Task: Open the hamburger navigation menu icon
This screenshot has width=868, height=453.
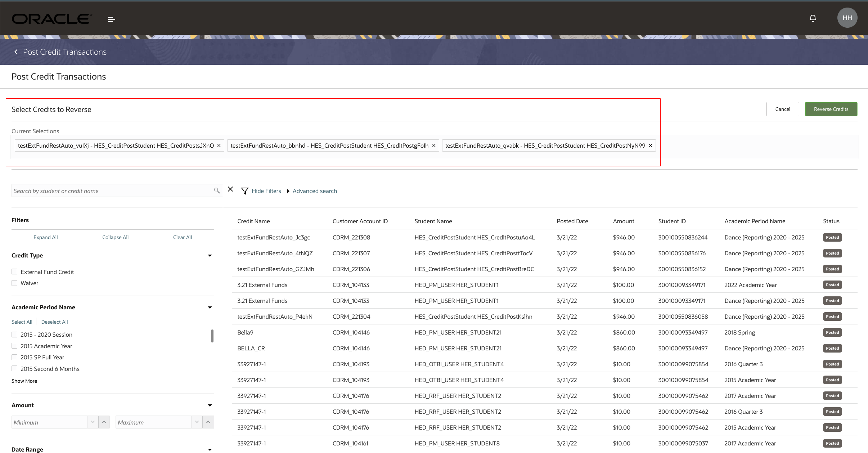Action: pos(111,19)
